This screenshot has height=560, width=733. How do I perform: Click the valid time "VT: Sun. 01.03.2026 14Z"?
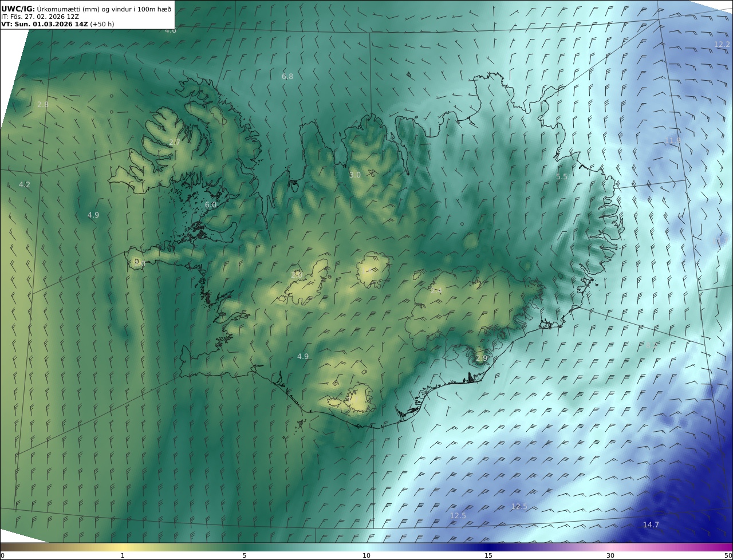tap(45, 25)
